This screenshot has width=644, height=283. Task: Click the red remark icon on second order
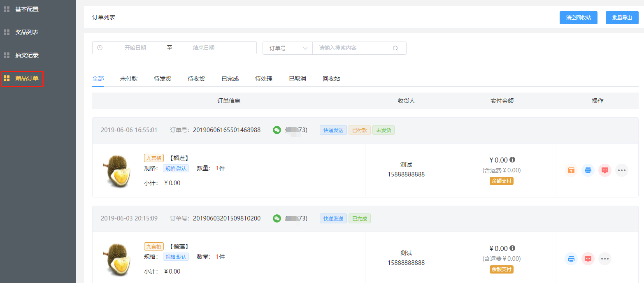tap(588, 259)
